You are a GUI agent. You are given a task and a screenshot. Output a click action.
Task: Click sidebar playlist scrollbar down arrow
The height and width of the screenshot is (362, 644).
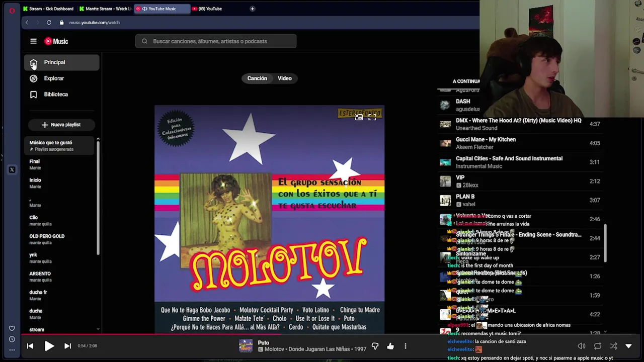[98, 329]
